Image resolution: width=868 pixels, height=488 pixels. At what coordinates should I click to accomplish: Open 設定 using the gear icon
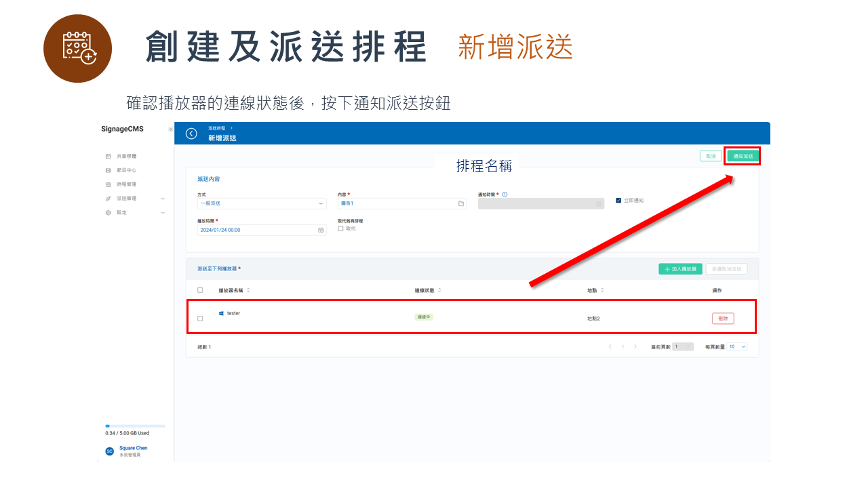(108, 212)
